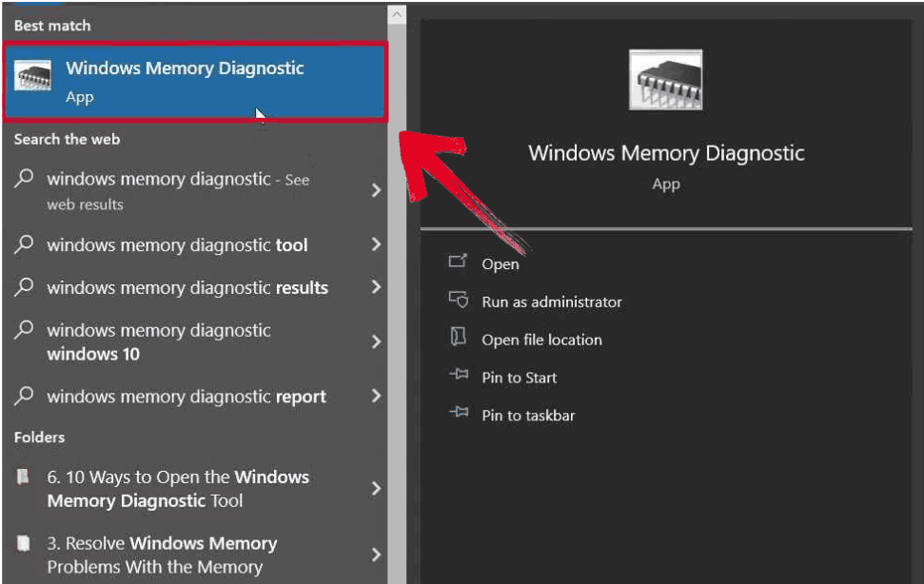Screen dimensions: 924x584
Task: Expand chevron for 'Resolve Windows Memory Problems' folder
Action: (x=376, y=555)
